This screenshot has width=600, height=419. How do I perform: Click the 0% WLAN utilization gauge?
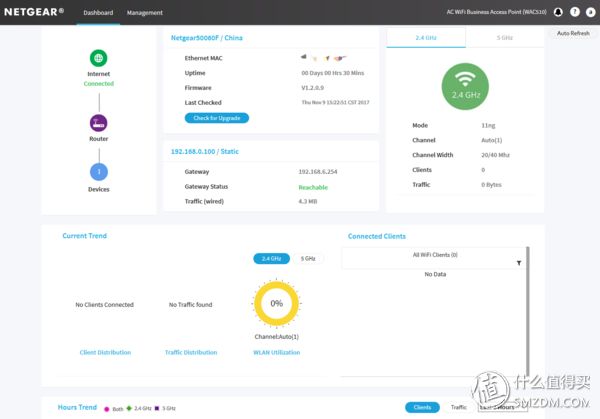[276, 303]
